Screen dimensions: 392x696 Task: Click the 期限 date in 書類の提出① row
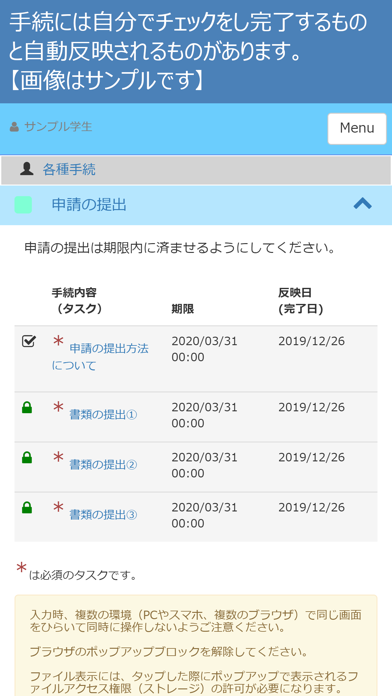[204, 415]
